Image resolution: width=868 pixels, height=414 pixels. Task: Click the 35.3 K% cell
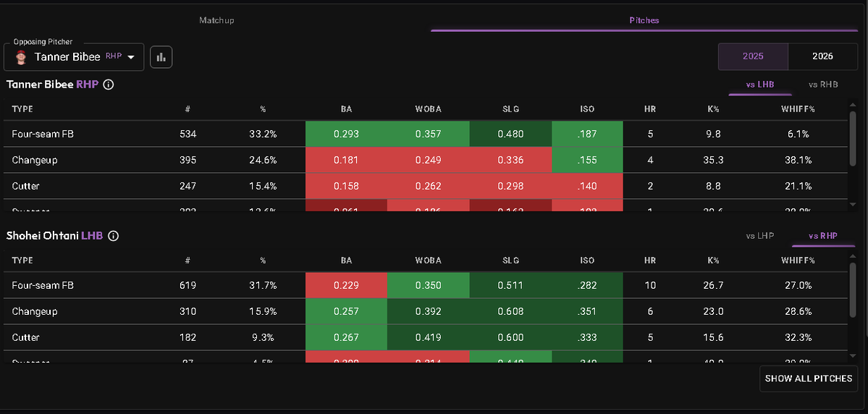[x=712, y=160]
